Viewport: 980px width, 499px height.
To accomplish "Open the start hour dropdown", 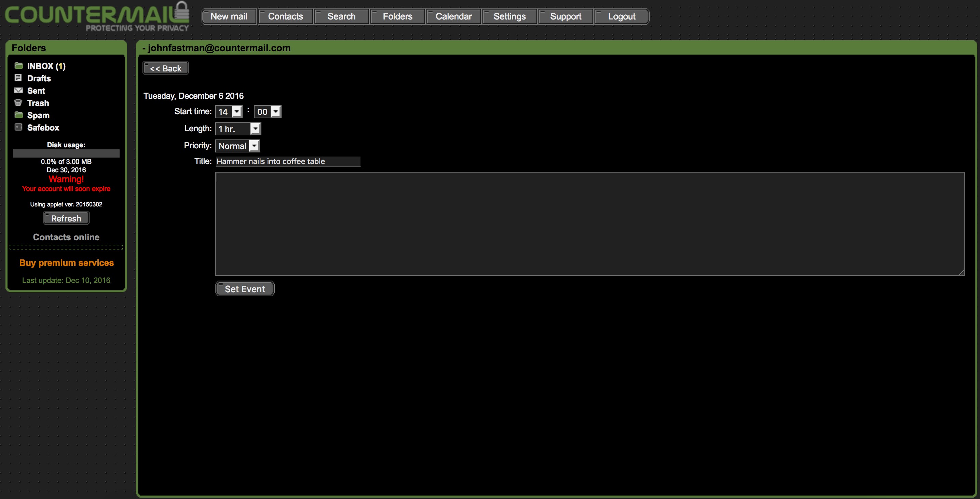I will pos(229,111).
